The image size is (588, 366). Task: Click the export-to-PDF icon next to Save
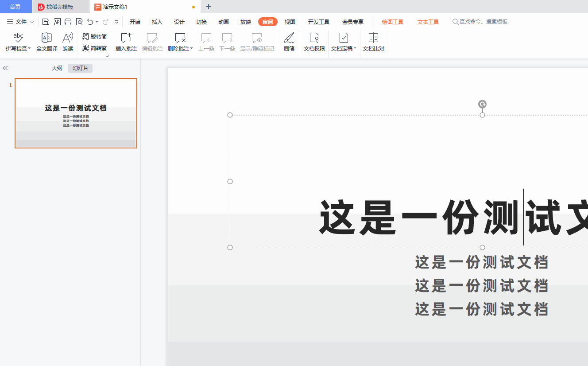point(57,22)
